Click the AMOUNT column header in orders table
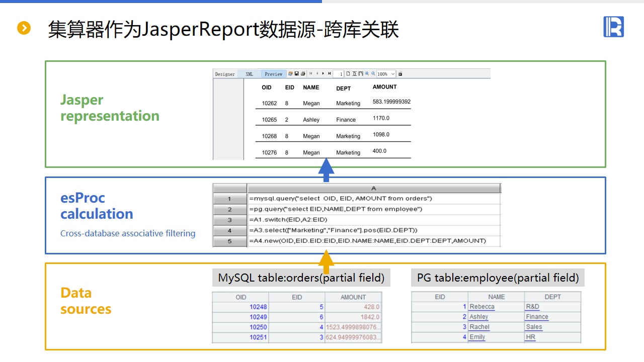Viewport: 644px width, 362px height. coord(353,297)
